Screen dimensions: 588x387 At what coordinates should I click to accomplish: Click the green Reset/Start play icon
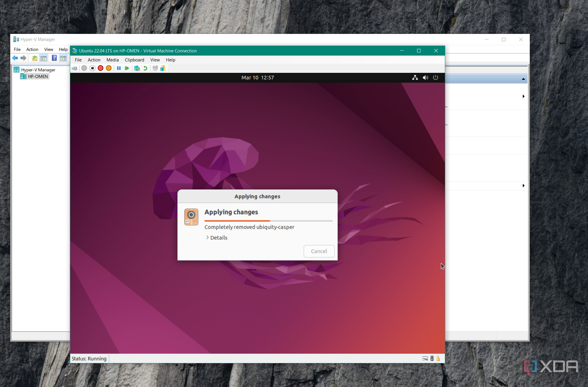tap(127, 68)
